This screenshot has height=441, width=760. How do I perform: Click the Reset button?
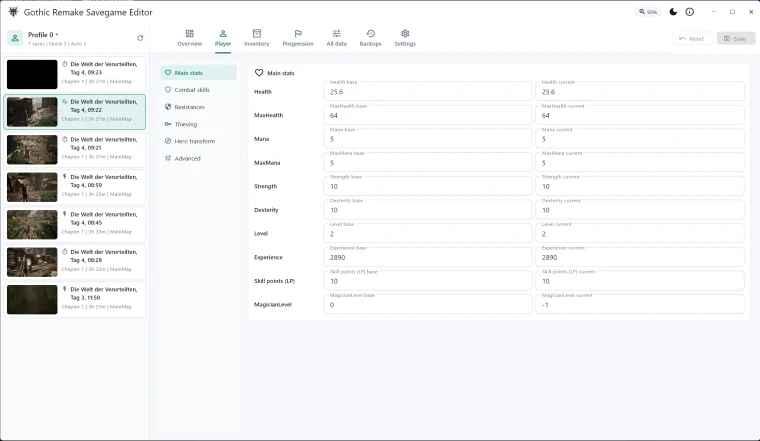692,38
